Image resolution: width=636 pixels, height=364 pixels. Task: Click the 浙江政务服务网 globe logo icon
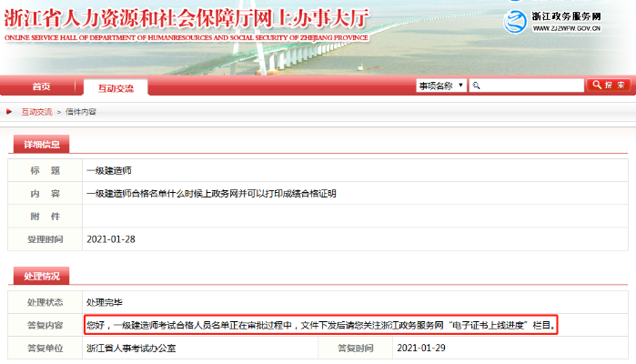tap(515, 22)
